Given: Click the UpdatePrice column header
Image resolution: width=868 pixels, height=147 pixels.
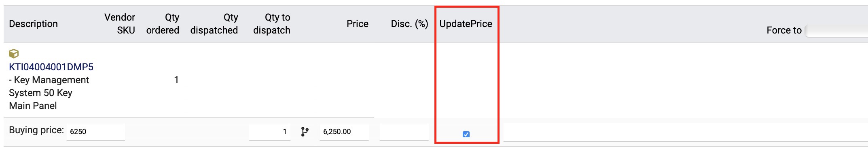Looking at the screenshot, I should click(x=466, y=24).
